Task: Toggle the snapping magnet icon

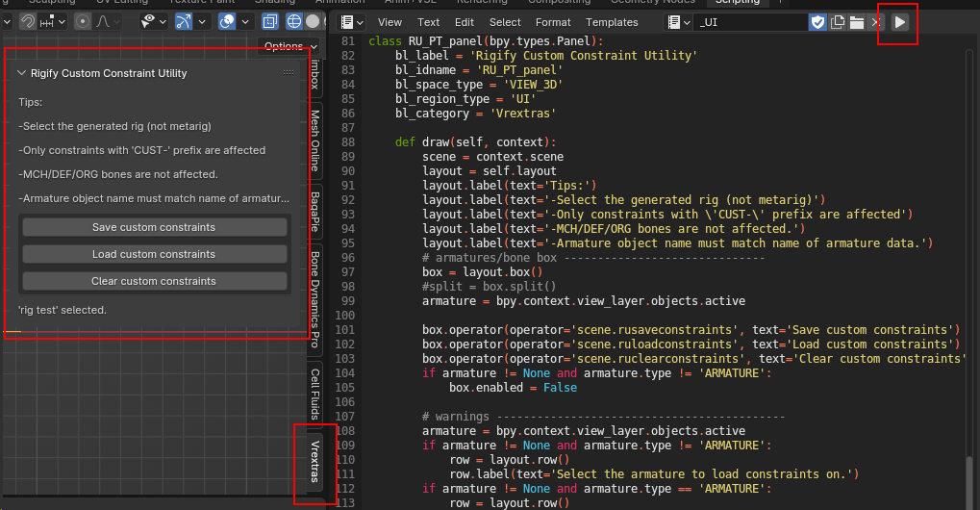Action: [x=27, y=22]
